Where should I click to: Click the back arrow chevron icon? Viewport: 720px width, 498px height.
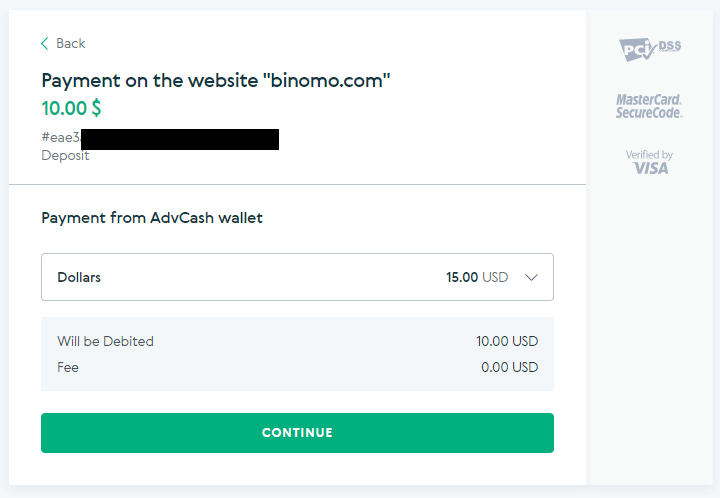tap(45, 43)
